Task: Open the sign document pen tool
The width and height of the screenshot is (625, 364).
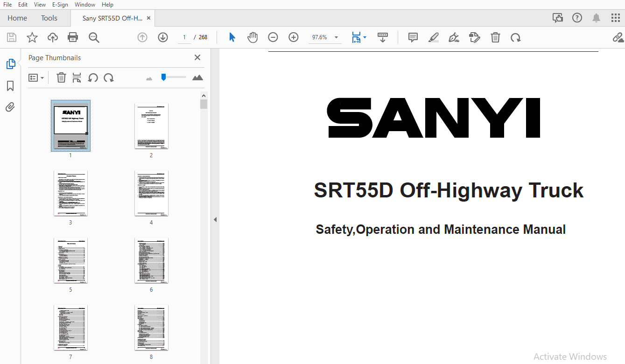Action: 454,37
